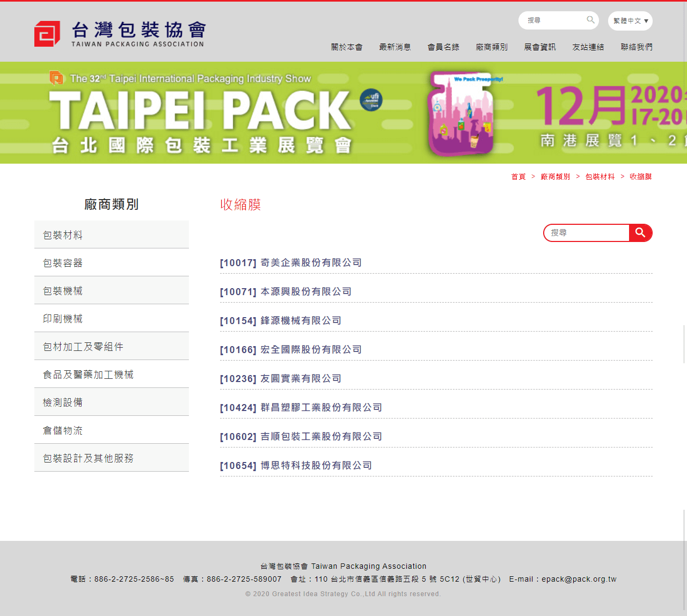The height and width of the screenshot is (616, 687).
Task: Focus the header 搜尋 search field
Action: (554, 20)
